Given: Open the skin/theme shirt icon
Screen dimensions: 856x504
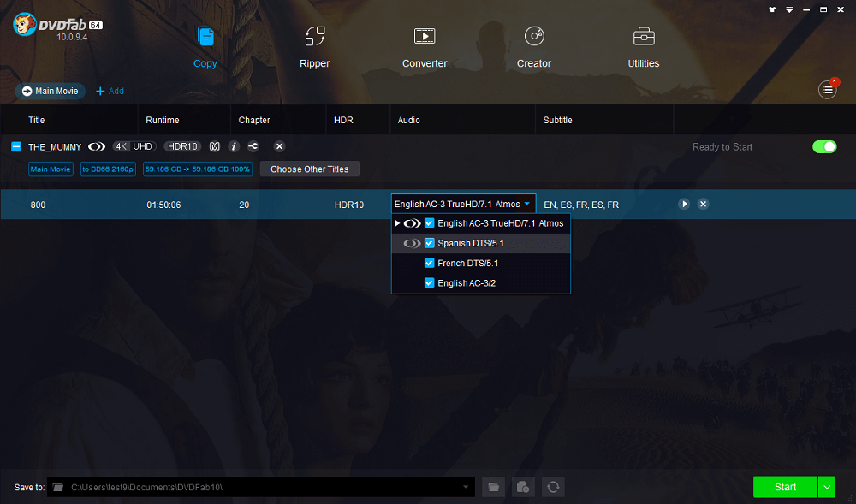Looking at the screenshot, I should coord(772,9).
